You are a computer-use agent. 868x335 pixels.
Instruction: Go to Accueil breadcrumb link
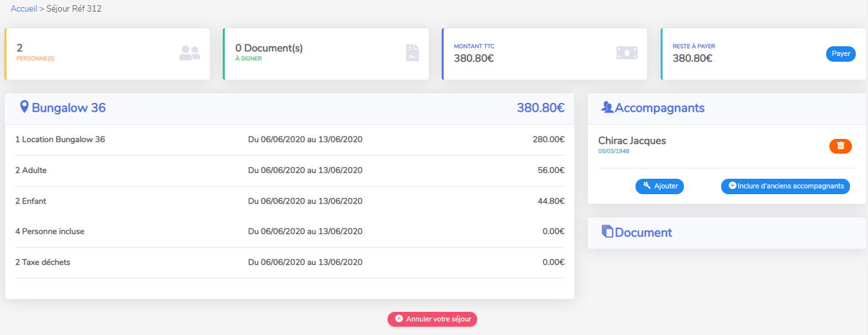coord(24,9)
